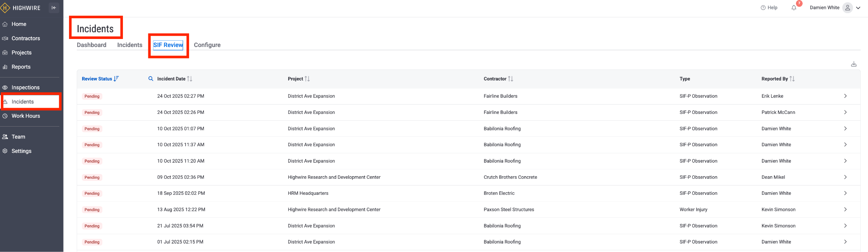868x252 pixels.
Task: Open the Highwire logo home link
Action: pos(21,8)
